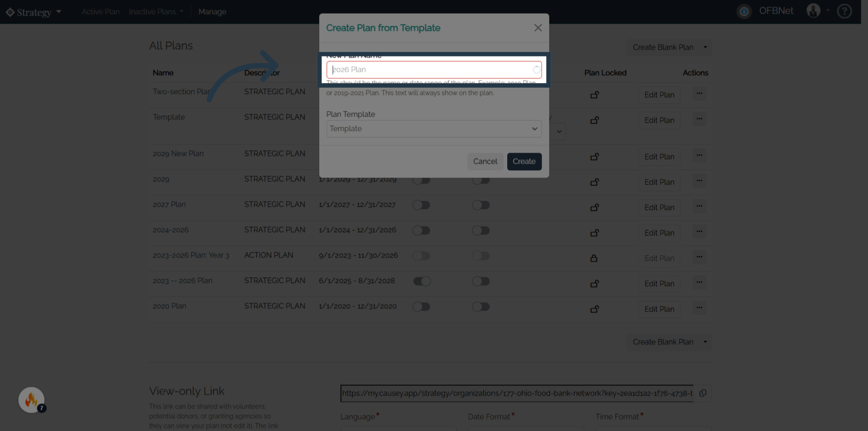
Task: Click the view-only link URL field
Action: pyautogui.click(x=517, y=393)
